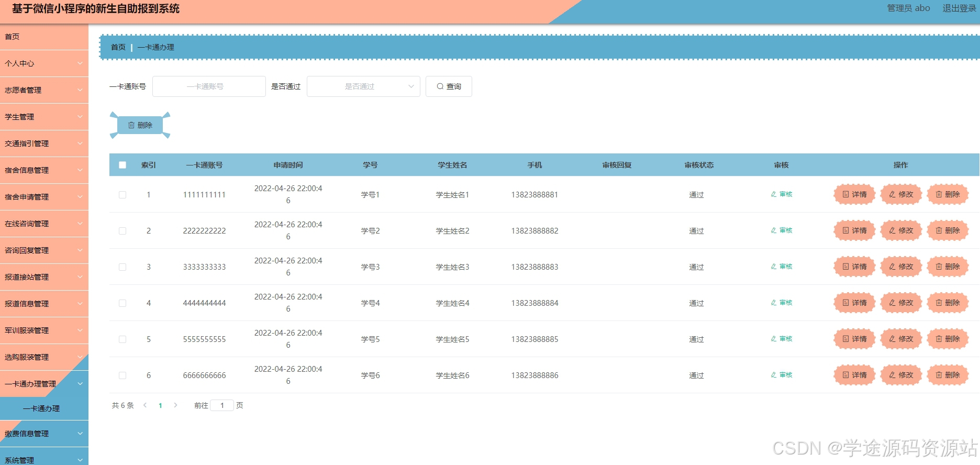Click 退出登录 in the top bar
Screen dimensions: 980x465
[x=959, y=8]
